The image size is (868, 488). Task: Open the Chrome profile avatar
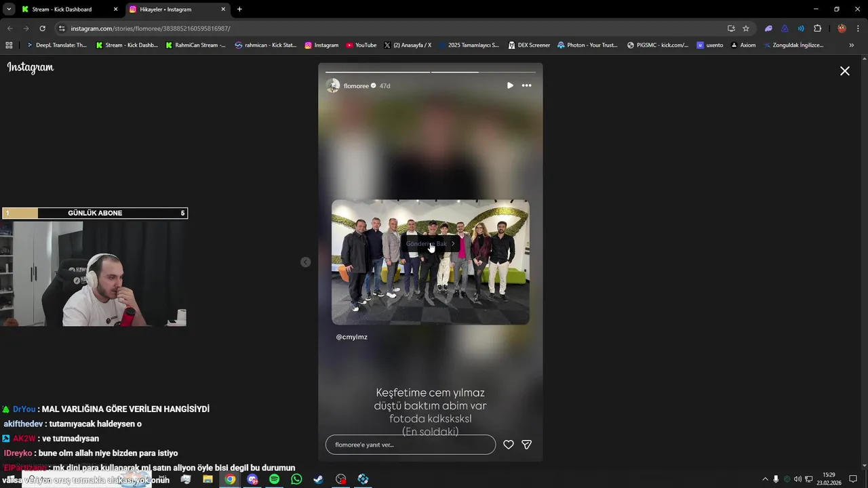[x=842, y=28]
